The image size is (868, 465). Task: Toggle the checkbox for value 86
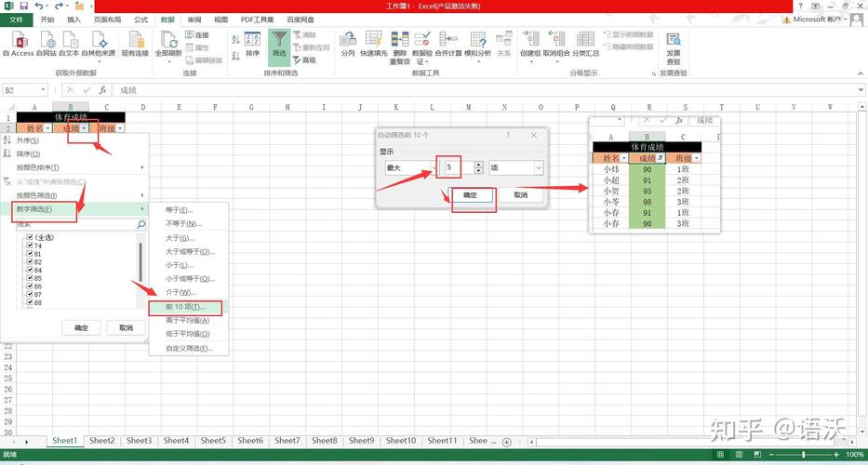pyautogui.click(x=30, y=286)
